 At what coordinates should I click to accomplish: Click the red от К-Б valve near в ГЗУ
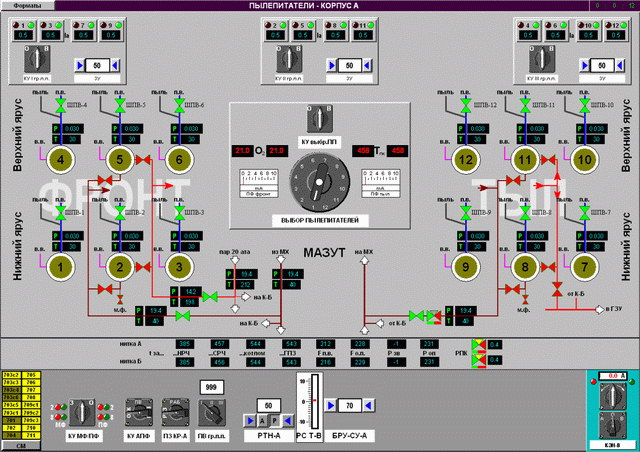coord(557,289)
